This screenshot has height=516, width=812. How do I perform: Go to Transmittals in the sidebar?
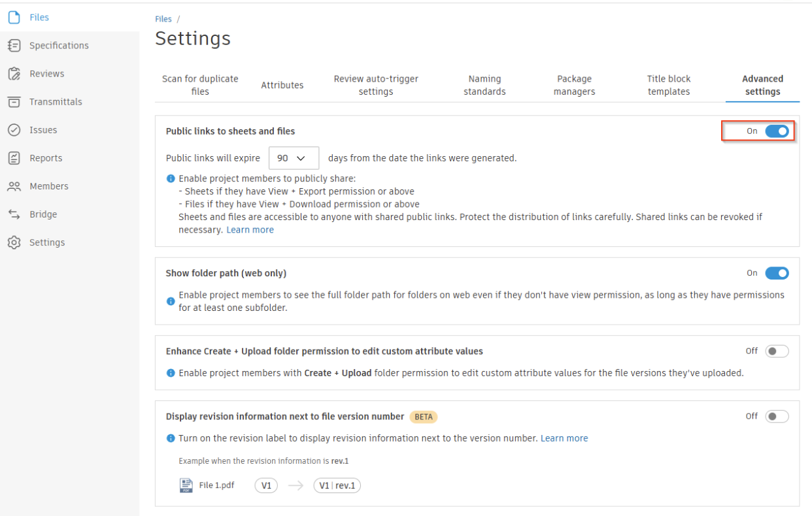click(56, 102)
